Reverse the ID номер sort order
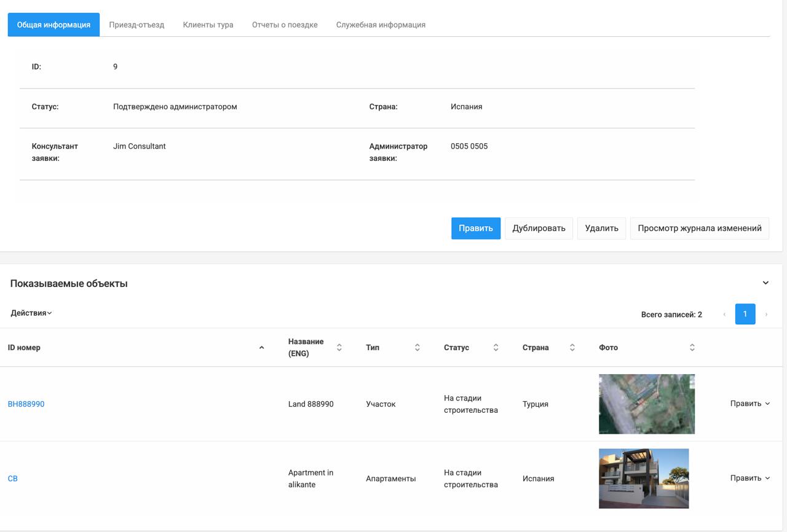 pos(262,347)
